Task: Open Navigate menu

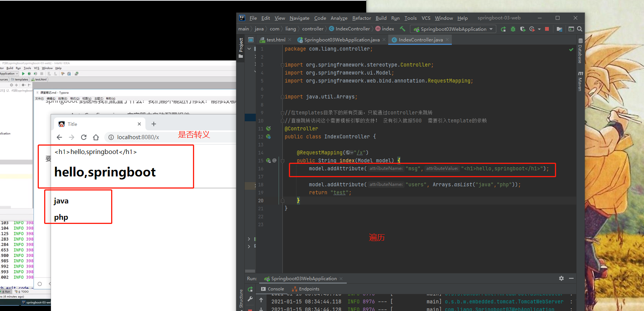Action: pos(299,18)
